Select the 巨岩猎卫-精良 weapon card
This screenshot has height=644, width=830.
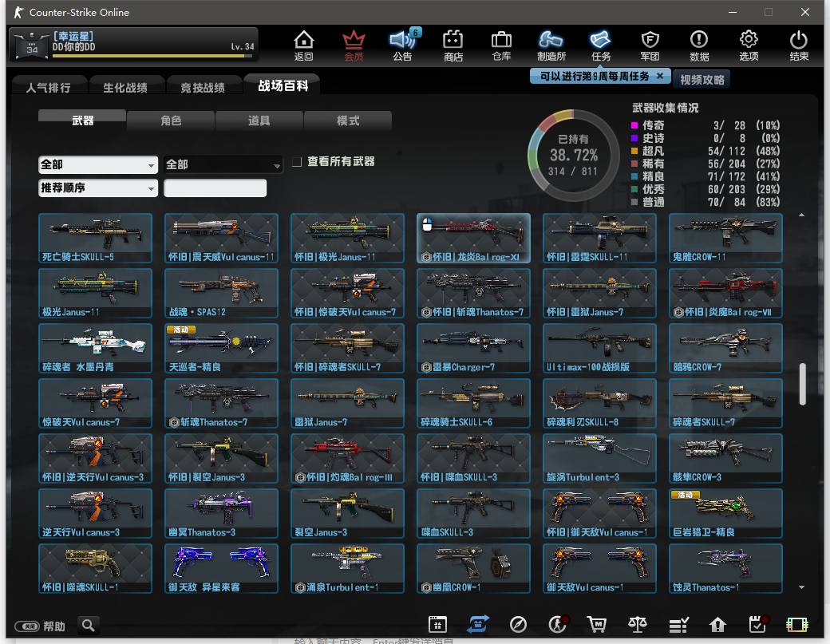pos(725,513)
